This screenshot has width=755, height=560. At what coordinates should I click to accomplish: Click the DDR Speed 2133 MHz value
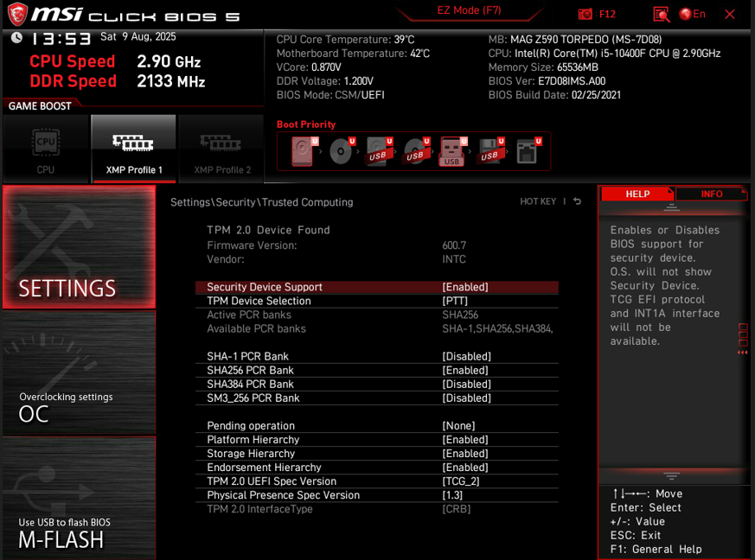pyautogui.click(x=171, y=81)
